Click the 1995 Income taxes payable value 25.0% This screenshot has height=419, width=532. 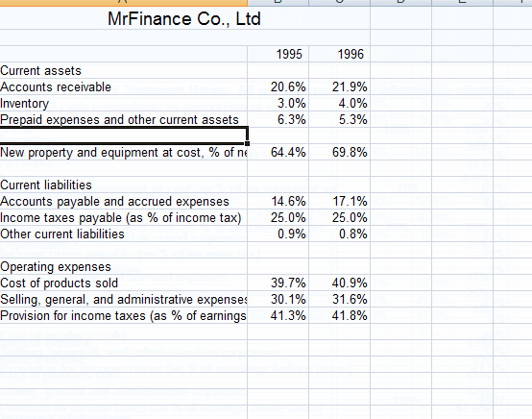278,217
